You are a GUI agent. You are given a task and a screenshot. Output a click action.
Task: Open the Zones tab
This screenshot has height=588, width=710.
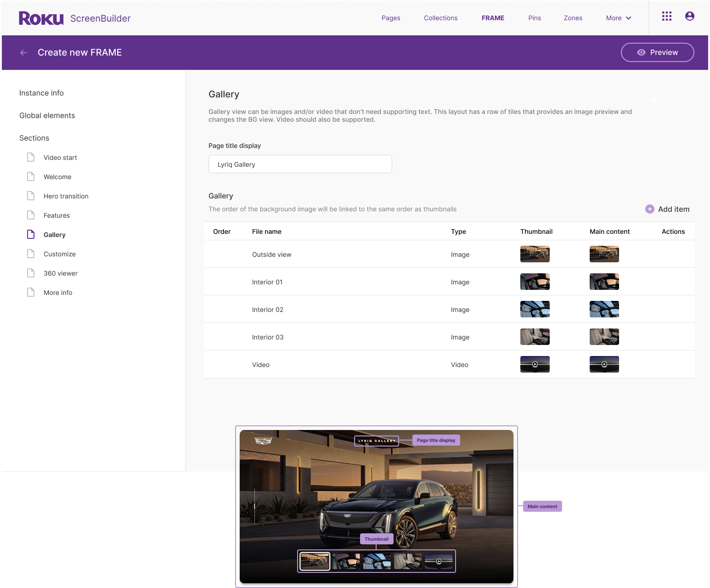pyautogui.click(x=573, y=18)
